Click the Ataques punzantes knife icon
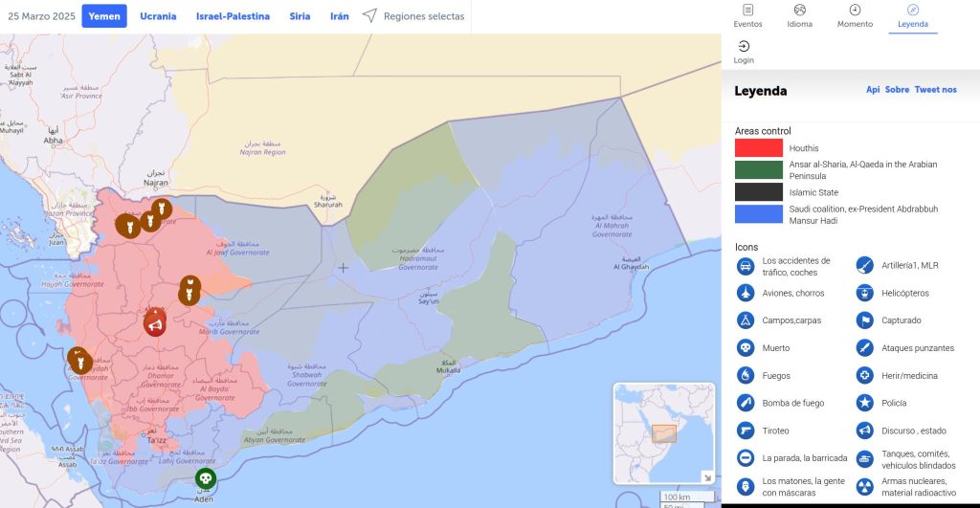 coord(864,347)
